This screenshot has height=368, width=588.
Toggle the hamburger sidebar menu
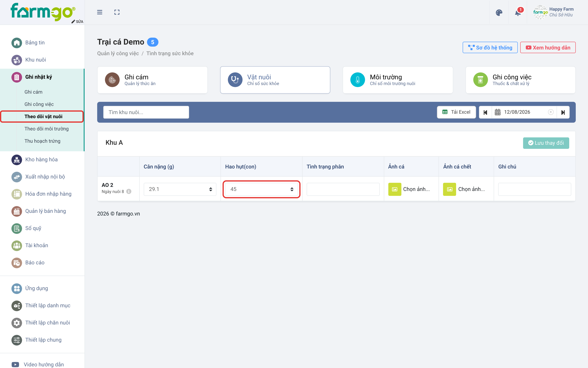[x=100, y=12]
